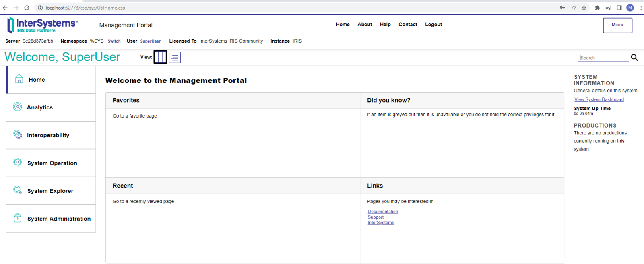Open Analytics via its circular icon
This screenshot has width=644, height=264.
[17, 107]
